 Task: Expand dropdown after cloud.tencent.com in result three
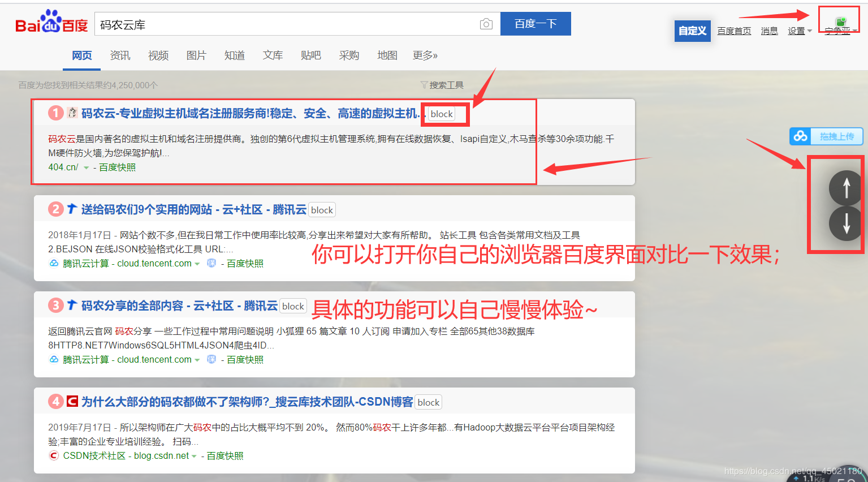(x=197, y=360)
